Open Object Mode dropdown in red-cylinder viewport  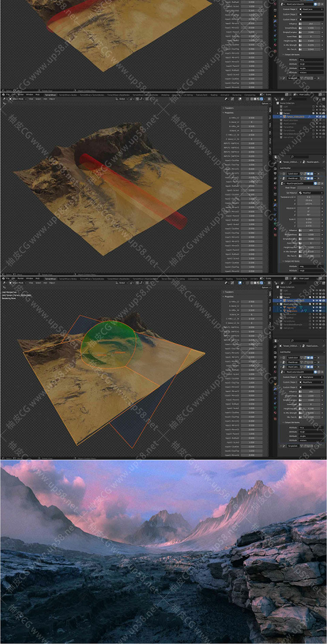[17, 99]
